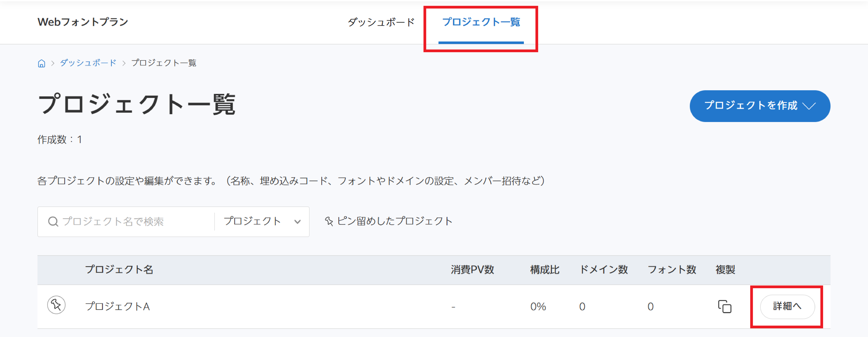Expand the プロジェクトを作成 menu
The width and height of the screenshot is (868, 337).
point(760,106)
